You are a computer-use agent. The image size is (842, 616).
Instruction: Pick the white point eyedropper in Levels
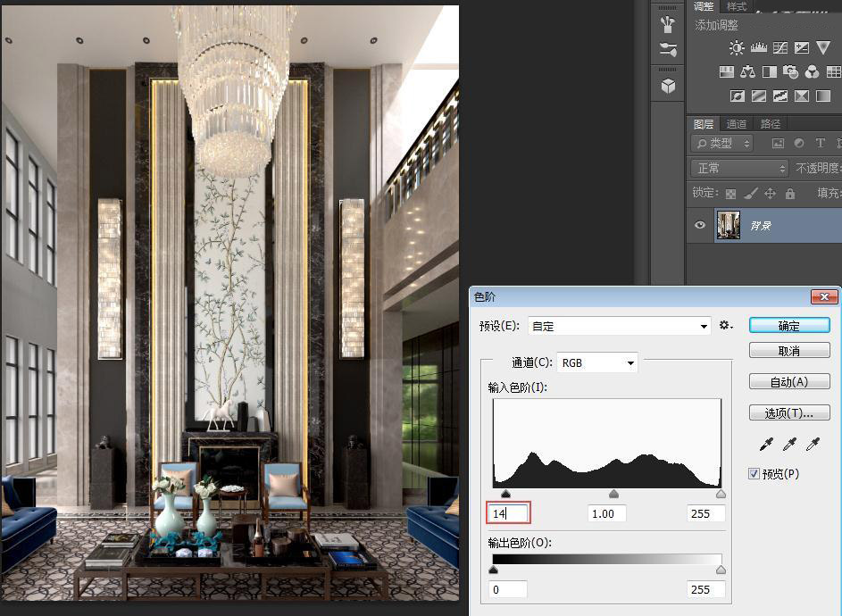813,444
